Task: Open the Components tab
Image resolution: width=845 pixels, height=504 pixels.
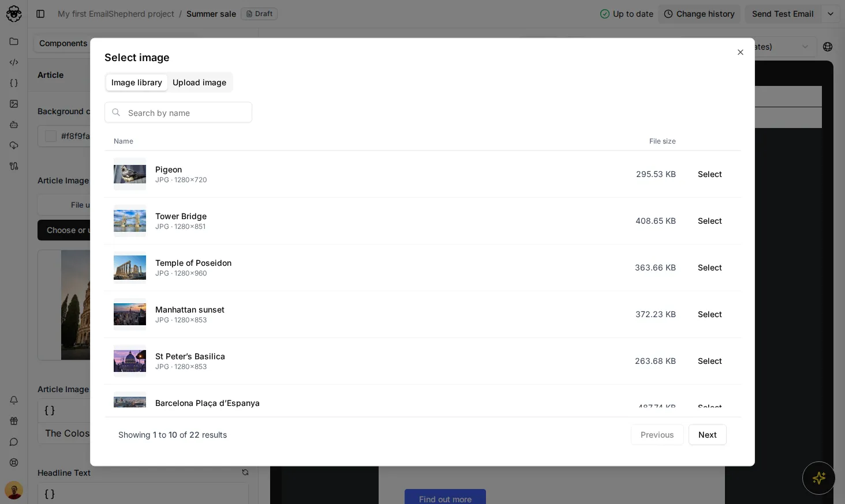Action: tap(63, 43)
